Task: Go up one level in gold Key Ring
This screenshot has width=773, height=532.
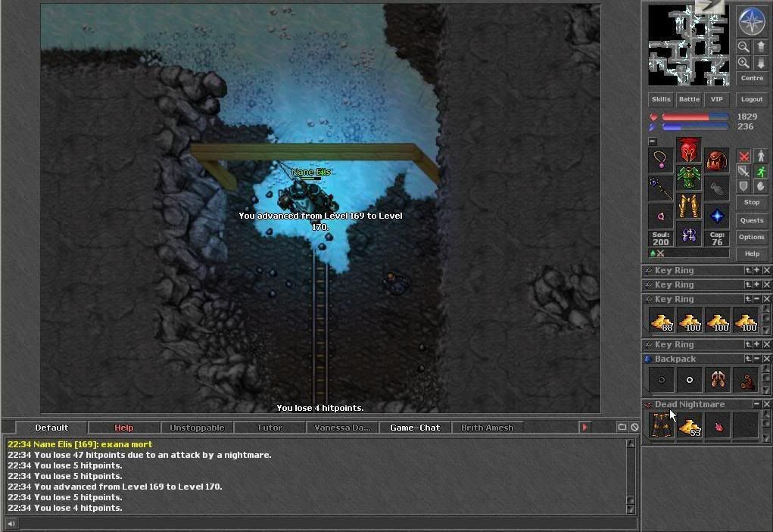Action: (x=748, y=299)
